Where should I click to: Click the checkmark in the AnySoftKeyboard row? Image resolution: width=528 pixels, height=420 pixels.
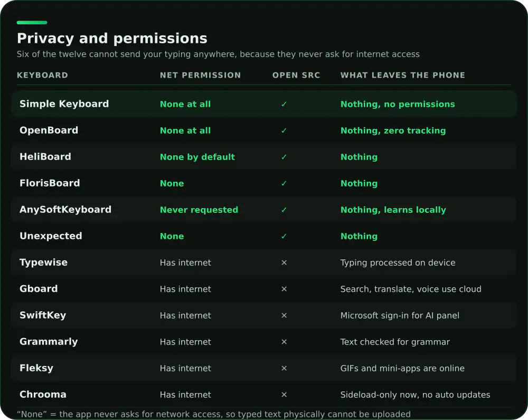[x=284, y=210]
